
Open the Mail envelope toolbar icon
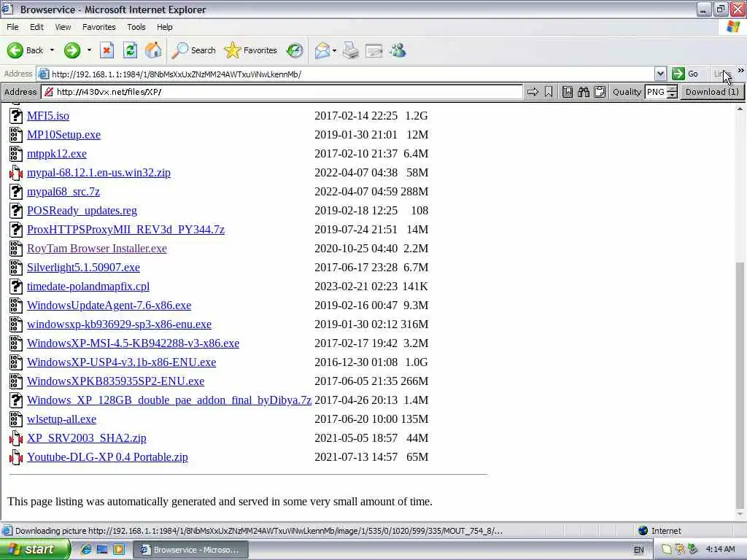(x=322, y=50)
